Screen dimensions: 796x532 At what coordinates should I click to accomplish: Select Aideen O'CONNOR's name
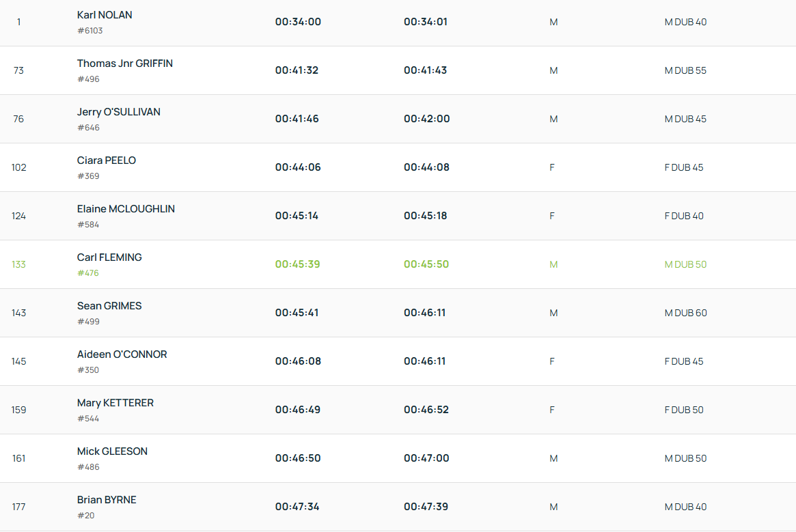122,354
